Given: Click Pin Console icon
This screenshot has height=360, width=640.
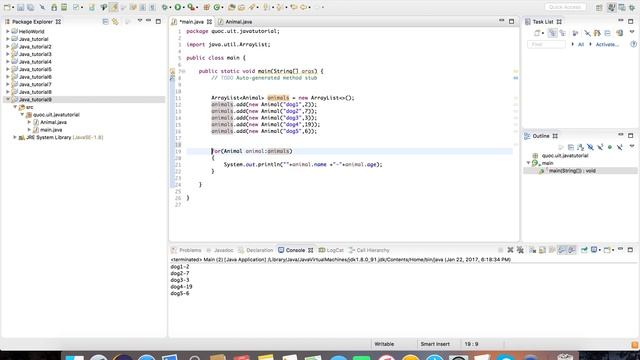Looking at the screenshot, I should pos(584,250).
